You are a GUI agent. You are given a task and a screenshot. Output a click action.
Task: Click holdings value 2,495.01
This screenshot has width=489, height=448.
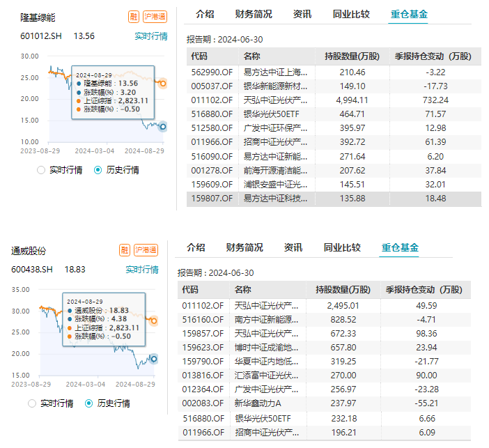343,305
